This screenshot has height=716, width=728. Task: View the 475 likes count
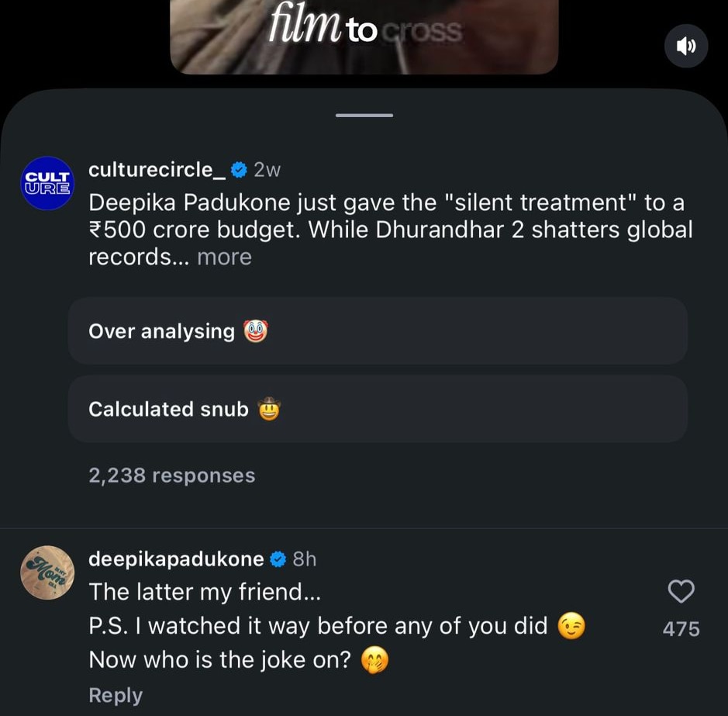point(681,629)
